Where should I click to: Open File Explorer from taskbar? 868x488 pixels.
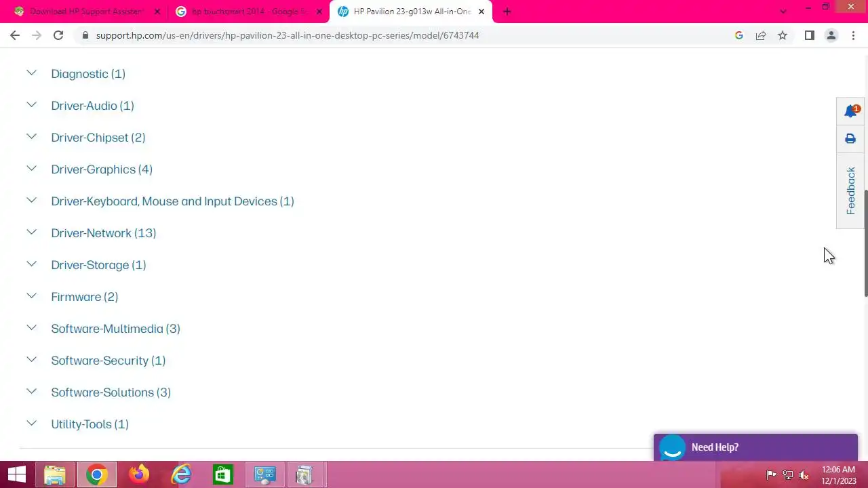[55, 474]
